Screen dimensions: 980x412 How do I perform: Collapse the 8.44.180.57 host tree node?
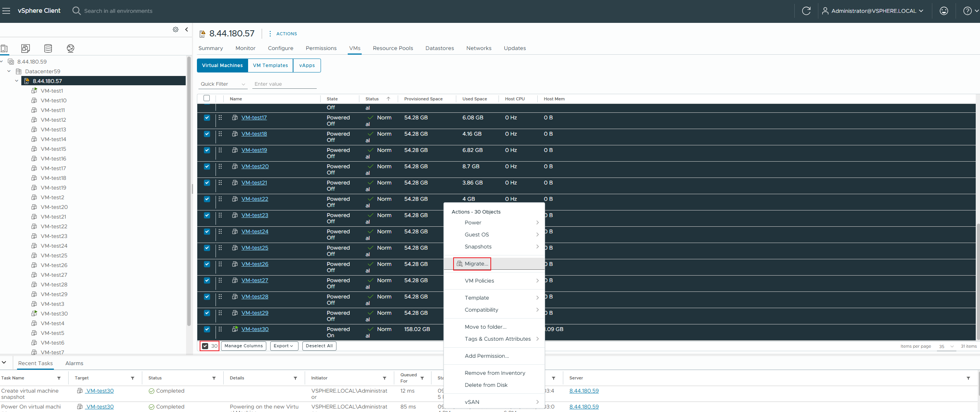click(x=17, y=81)
